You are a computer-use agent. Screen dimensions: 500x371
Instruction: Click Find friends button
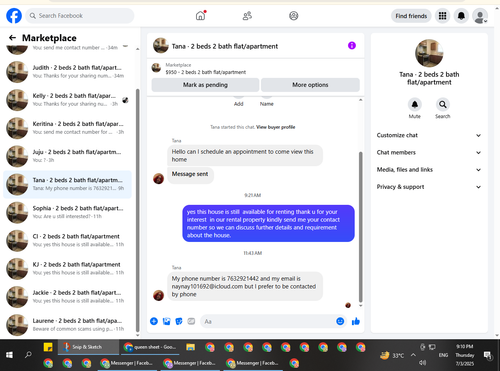[x=411, y=16]
